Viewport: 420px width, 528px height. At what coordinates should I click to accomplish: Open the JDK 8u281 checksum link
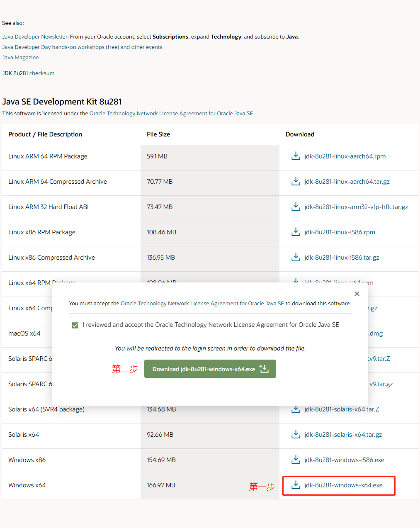(42, 73)
